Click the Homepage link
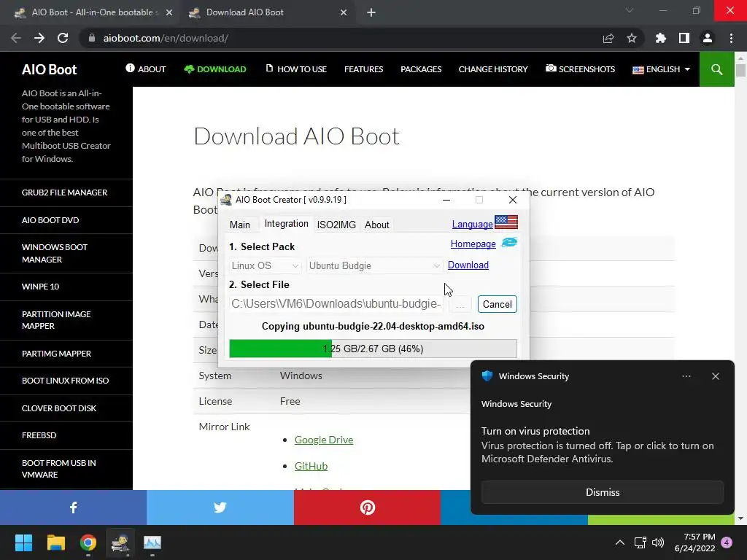This screenshot has width=747, height=560. [473, 244]
